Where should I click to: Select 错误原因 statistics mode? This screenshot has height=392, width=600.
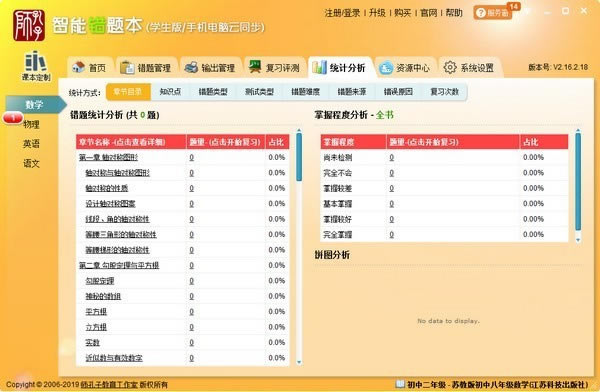398,91
